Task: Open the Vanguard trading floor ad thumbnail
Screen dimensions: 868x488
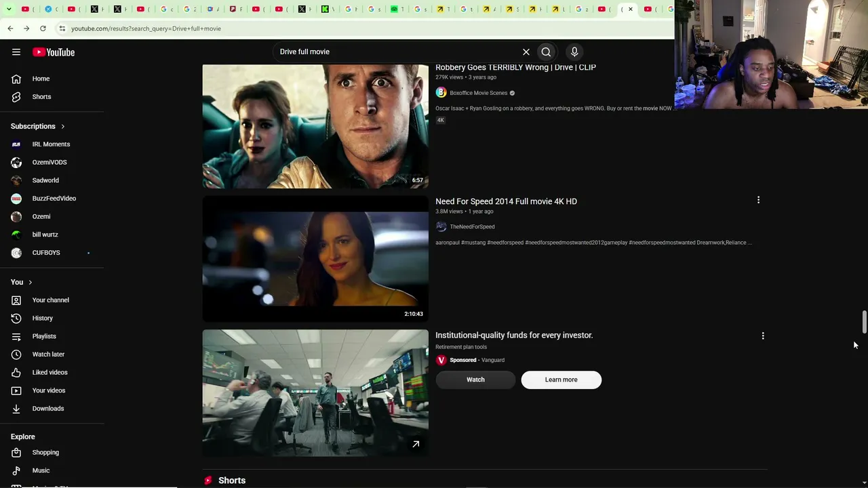Action: click(x=315, y=393)
